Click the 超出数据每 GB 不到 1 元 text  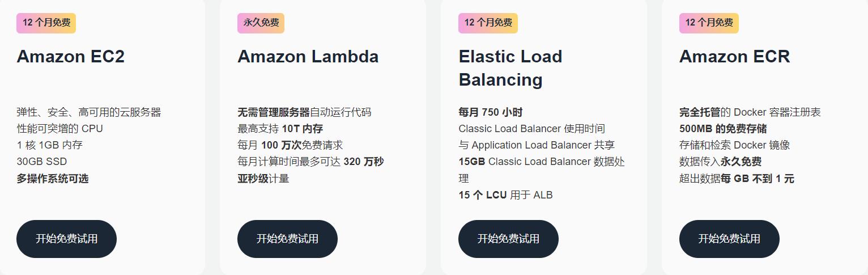737,179
